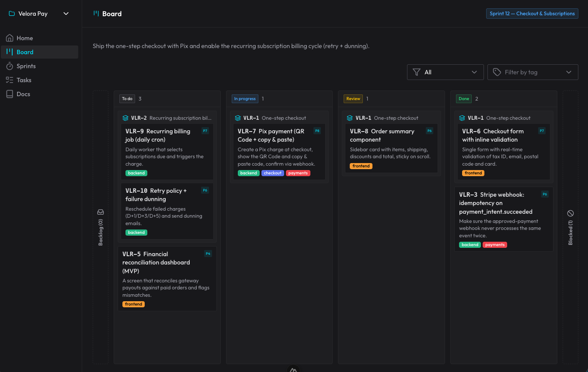This screenshot has height=372, width=588.
Task: Open the All filter dropdown
Action: (x=445, y=72)
